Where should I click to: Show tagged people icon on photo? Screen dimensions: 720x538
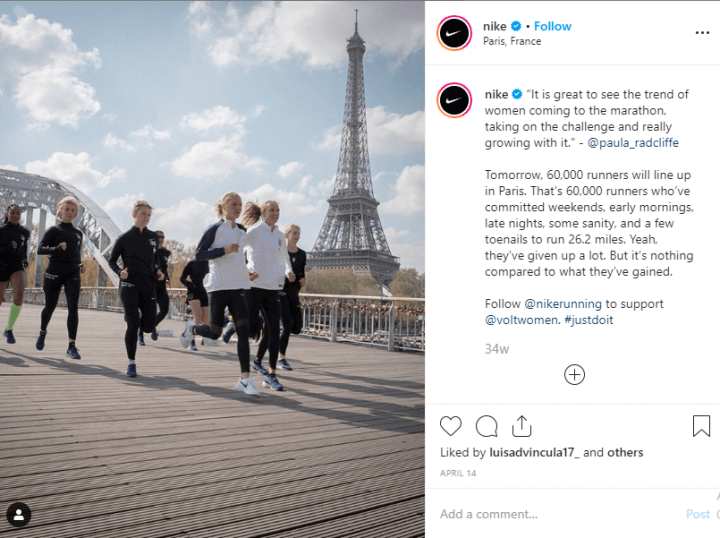coord(19,514)
